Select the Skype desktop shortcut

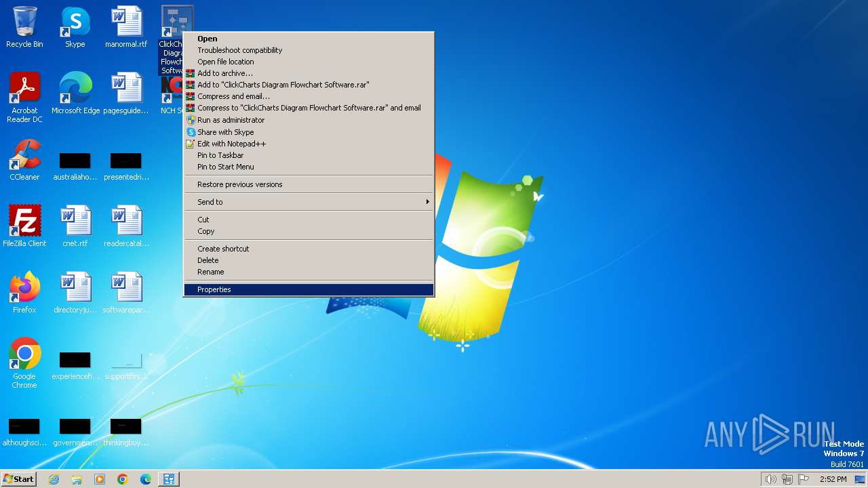click(x=75, y=27)
